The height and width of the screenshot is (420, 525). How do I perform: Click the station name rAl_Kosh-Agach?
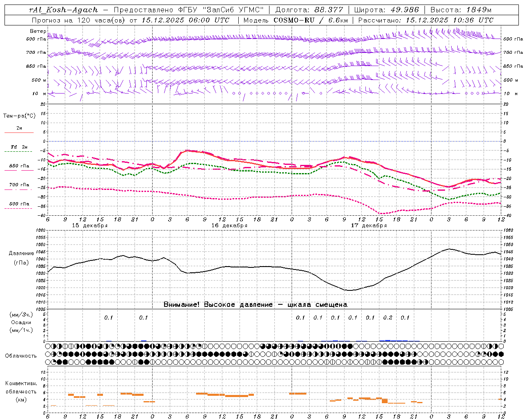[x=64, y=10]
